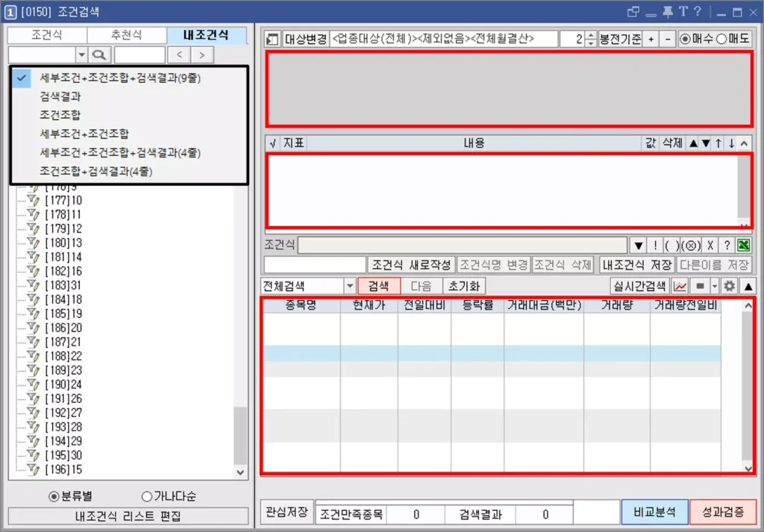Choose the 세부조건+조건조합 menu item
Image resolution: width=764 pixels, height=532 pixels.
pyautogui.click(x=84, y=134)
